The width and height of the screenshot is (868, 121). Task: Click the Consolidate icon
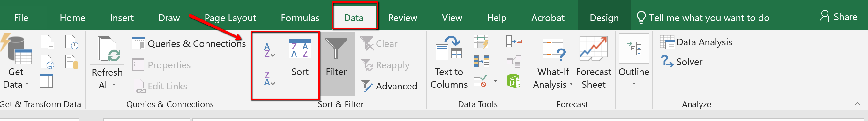coord(514,42)
